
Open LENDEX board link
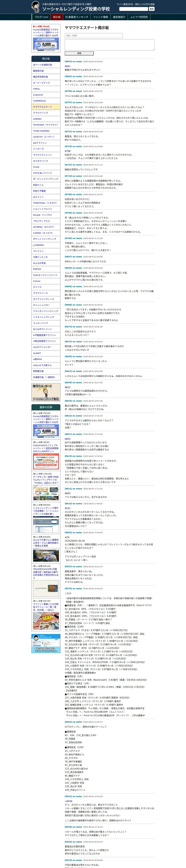[46, 119]
